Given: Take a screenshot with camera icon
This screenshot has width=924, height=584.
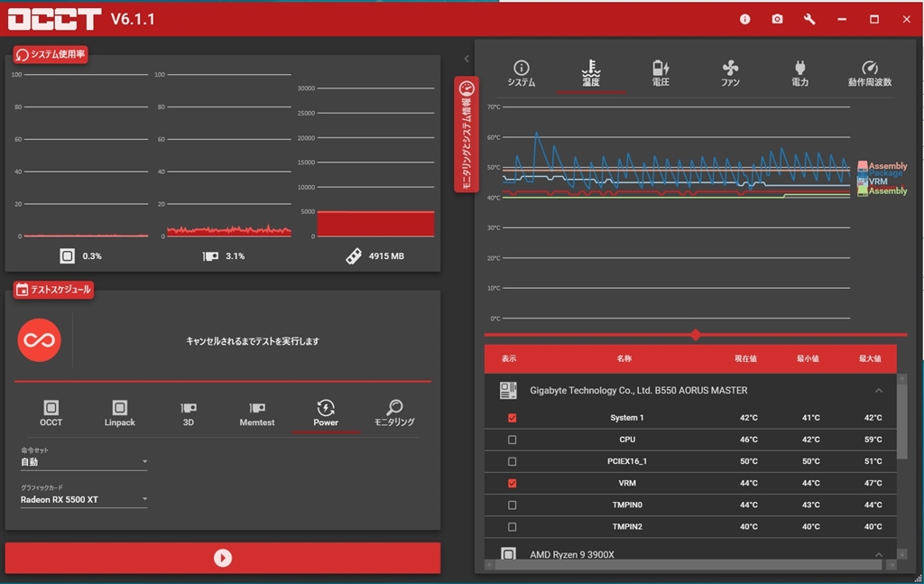Looking at the screenshot, I should point(777,20).
